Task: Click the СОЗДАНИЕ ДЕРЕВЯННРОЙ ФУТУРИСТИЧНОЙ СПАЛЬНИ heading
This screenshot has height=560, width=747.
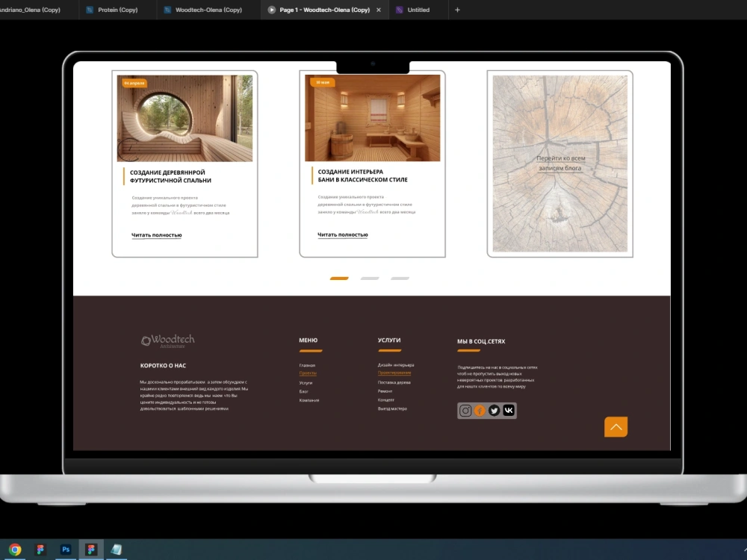Action: coord(170,176)
